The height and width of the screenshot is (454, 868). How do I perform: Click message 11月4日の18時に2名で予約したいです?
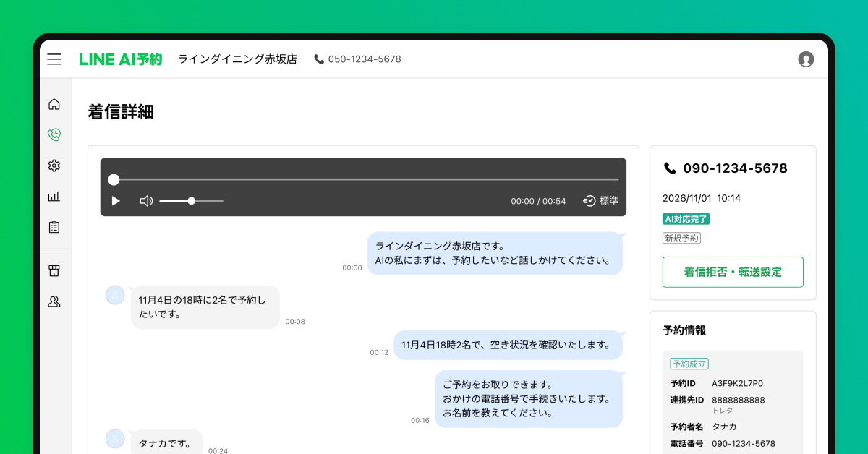click(205, 307)
